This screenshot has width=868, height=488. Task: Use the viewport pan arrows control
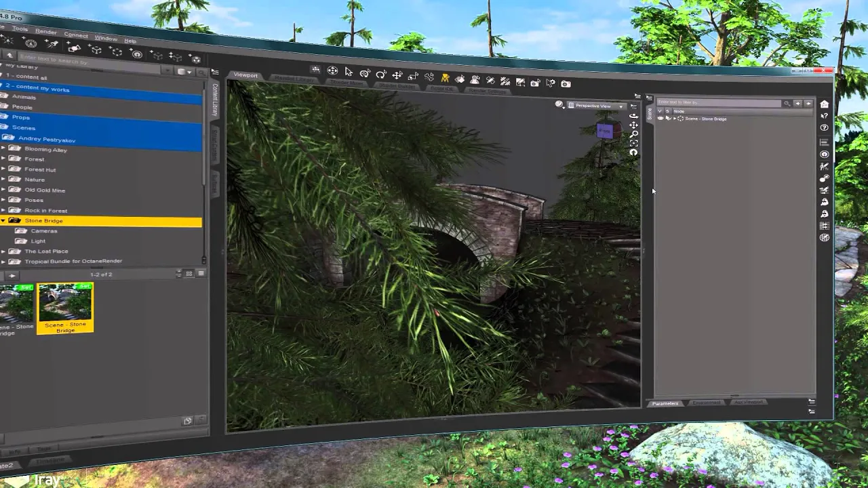[633, 125]
